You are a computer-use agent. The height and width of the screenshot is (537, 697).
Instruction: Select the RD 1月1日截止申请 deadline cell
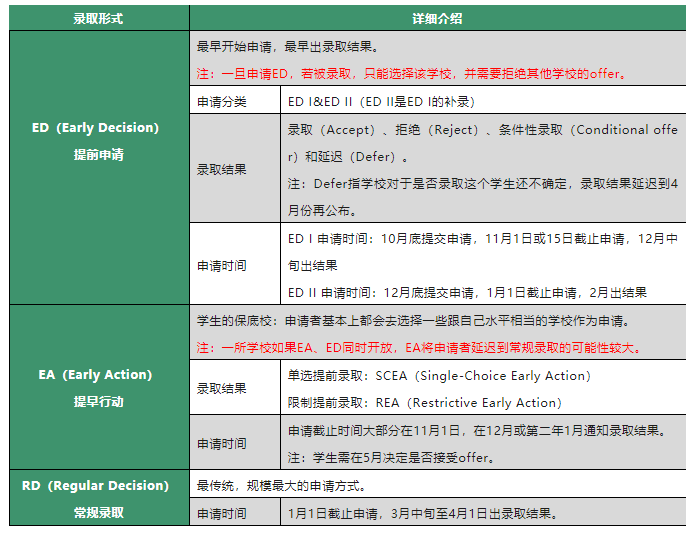pos(421,513)
